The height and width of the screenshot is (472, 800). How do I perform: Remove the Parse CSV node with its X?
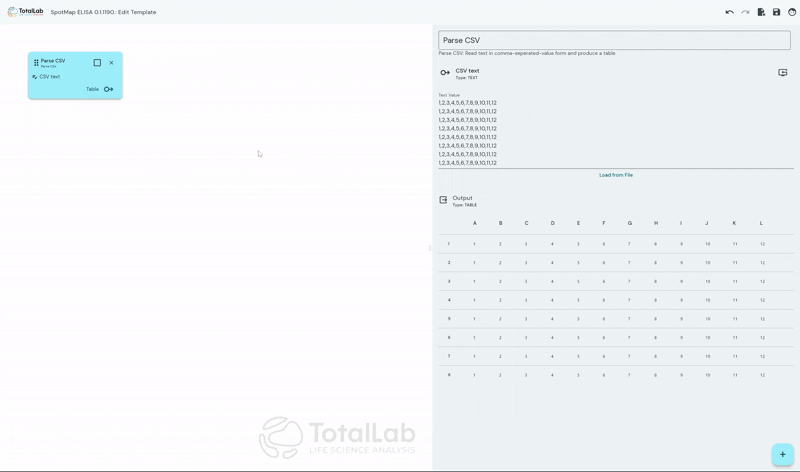pos(111,63)
